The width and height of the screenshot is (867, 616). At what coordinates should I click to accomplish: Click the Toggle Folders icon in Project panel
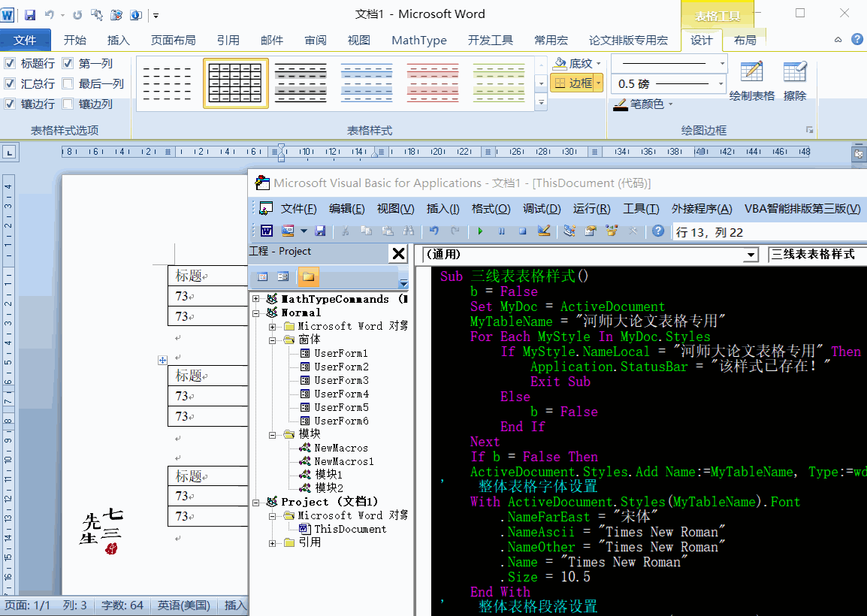[x=308, y=276]
